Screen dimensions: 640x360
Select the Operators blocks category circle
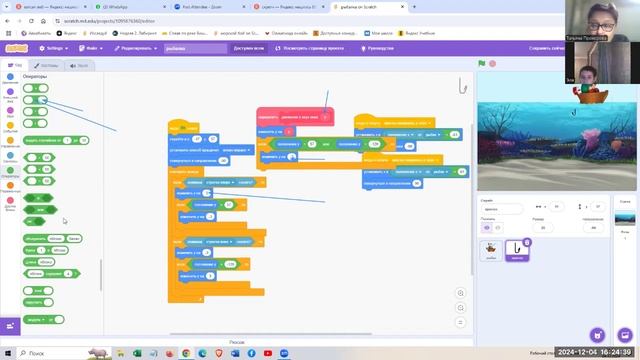10,170
